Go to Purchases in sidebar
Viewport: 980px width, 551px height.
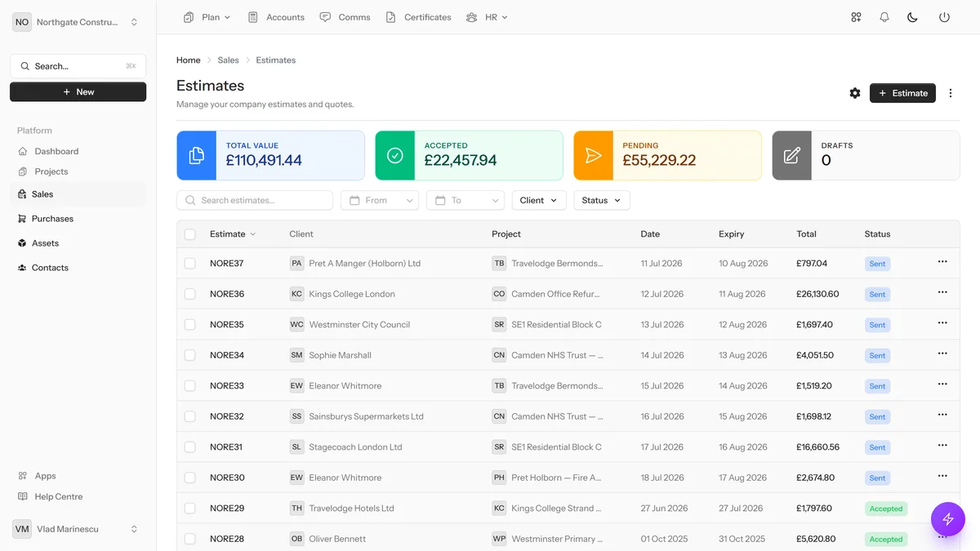point(78,219)
